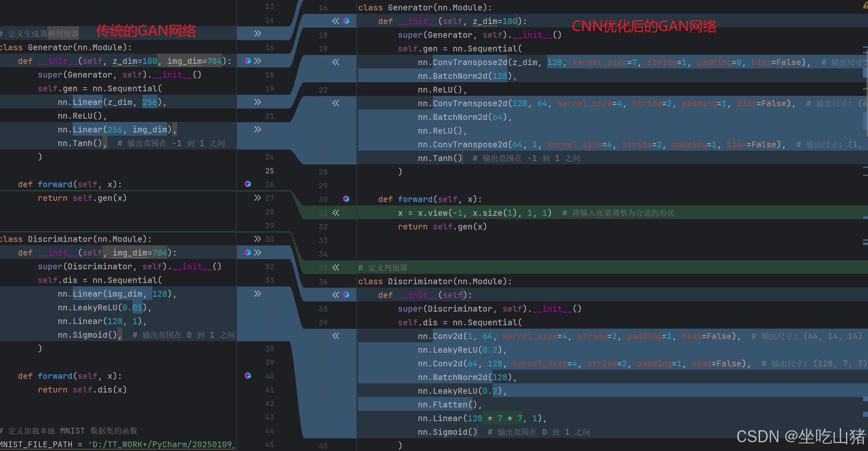Accept the nn.Linear(256, img_dim) change arrow
868x451 pixels.
[x=258, y=129]
